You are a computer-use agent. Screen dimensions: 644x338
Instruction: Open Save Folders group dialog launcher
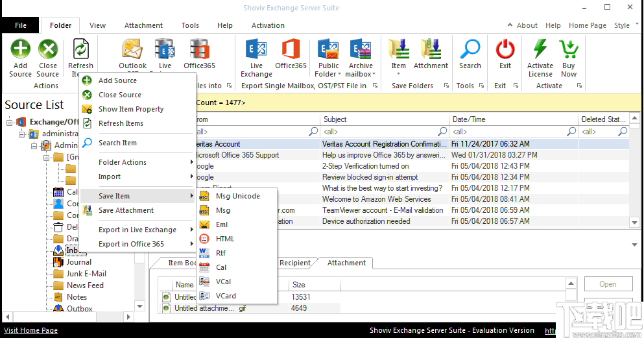[446, 86]
